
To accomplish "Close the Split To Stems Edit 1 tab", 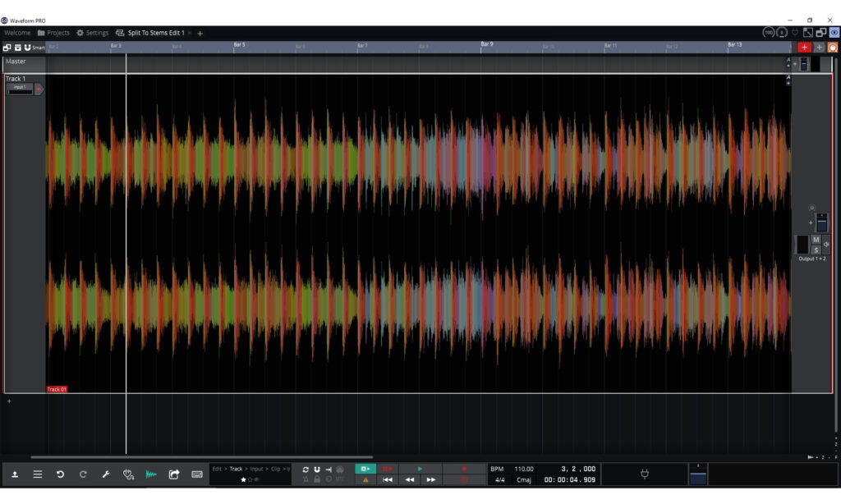I will pos(190,33).
